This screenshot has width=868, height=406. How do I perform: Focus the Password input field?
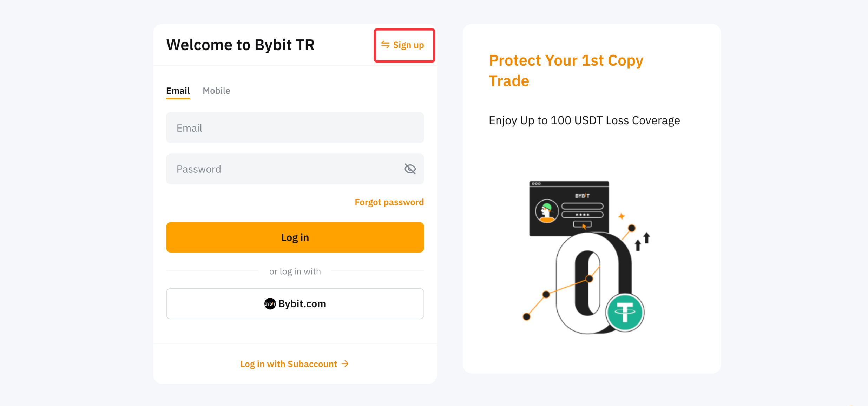pyautogui.click(x=284, y=169)
